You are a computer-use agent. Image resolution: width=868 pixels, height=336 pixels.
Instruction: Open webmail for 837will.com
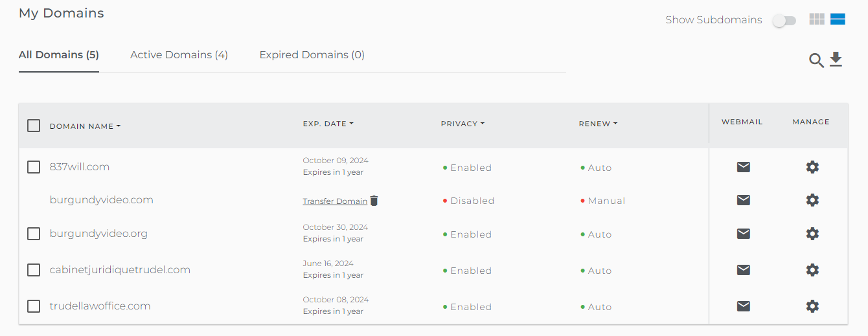coord(744,167)
